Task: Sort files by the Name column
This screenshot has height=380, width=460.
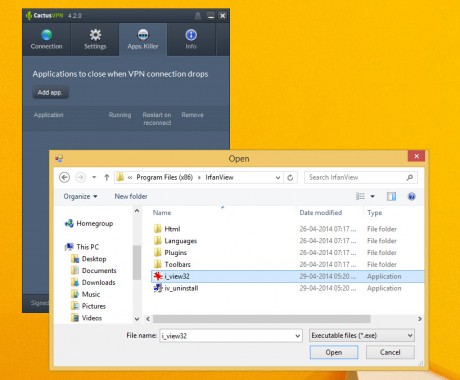Action: (162, 213)
